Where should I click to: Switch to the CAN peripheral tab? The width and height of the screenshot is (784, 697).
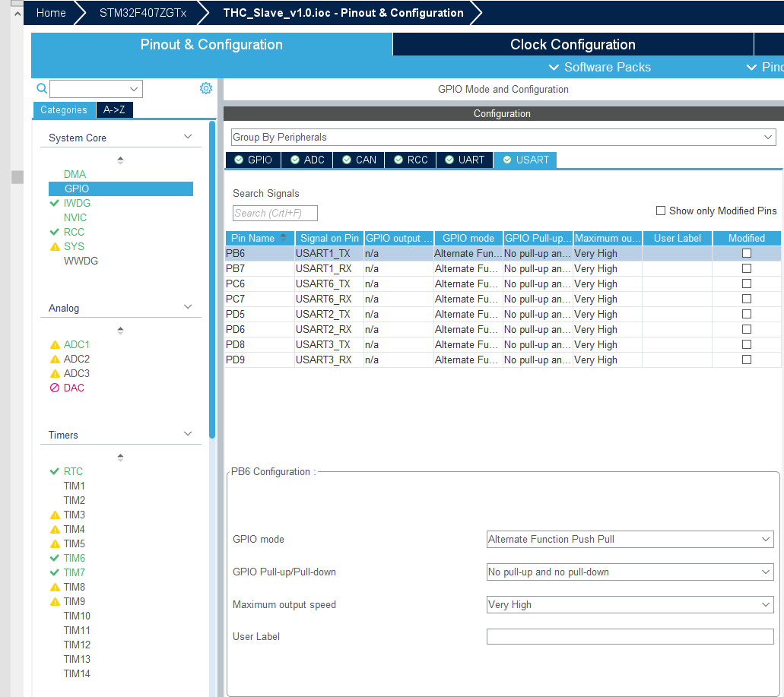tap(359, 160)
